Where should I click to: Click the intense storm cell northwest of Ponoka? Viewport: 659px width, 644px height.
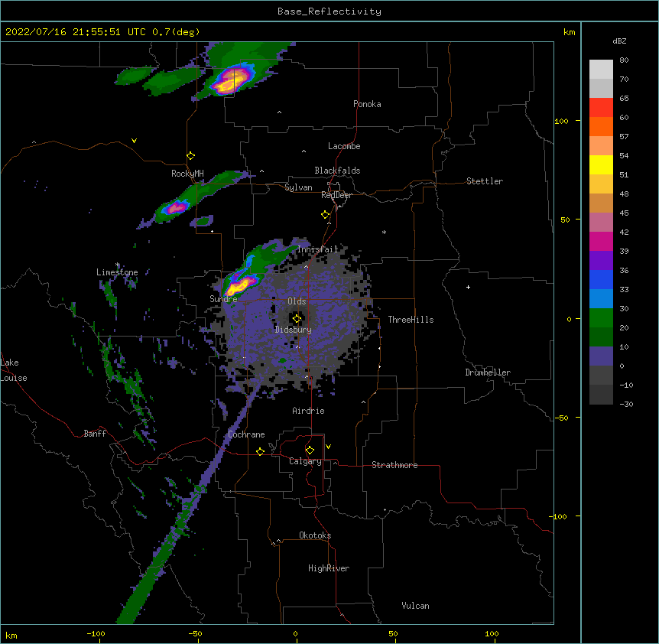coord(232,80)
